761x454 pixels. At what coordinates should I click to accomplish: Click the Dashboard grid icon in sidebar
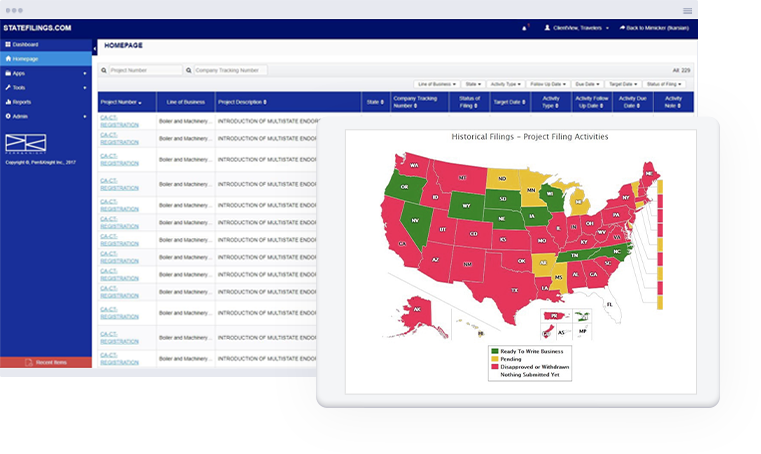tap(8, 45)
